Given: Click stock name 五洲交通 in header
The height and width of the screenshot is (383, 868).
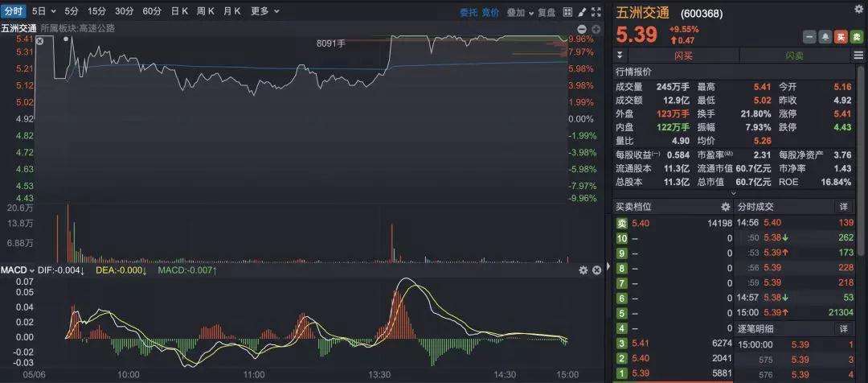Looking at the screenshot, I should [x=643, y=13].
